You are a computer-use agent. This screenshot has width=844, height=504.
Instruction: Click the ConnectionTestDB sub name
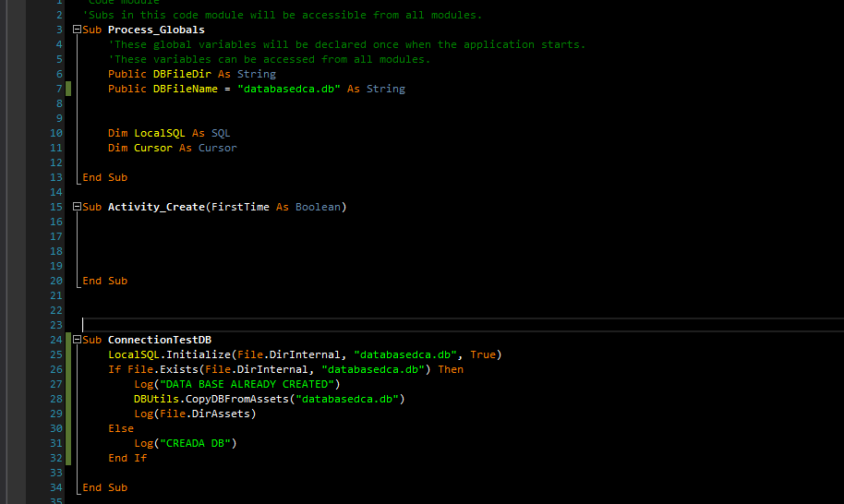160,340
